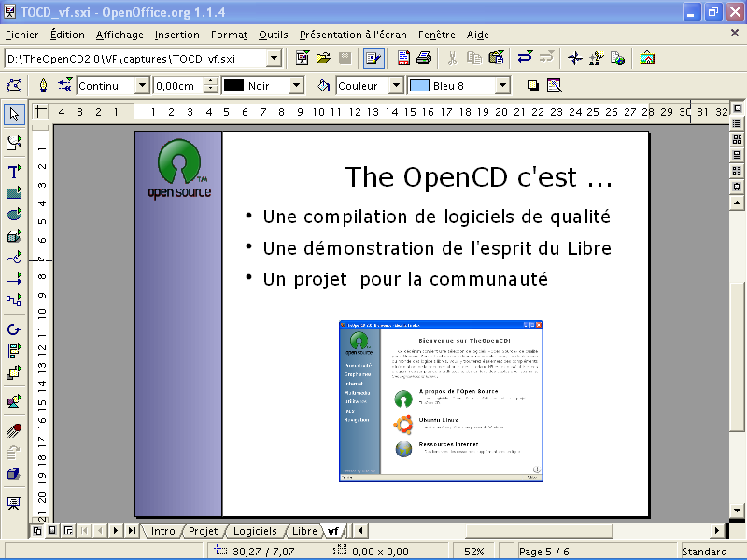Toggle the shadow button in object bar
This screenshot has height=560, width=747.
point(533,86)
